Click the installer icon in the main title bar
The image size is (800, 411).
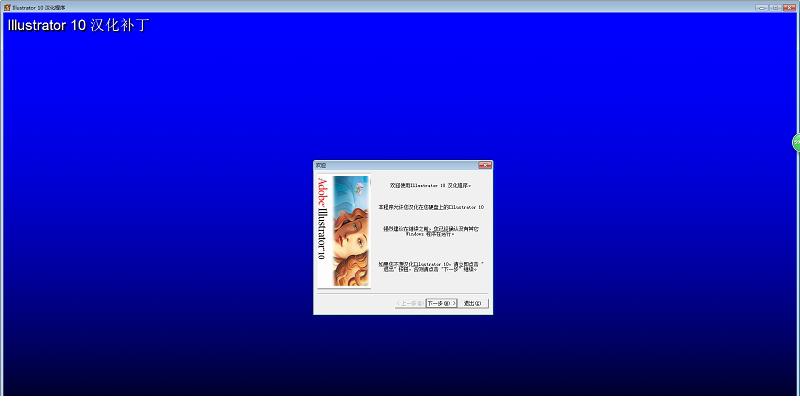click(x=7, y=8)
